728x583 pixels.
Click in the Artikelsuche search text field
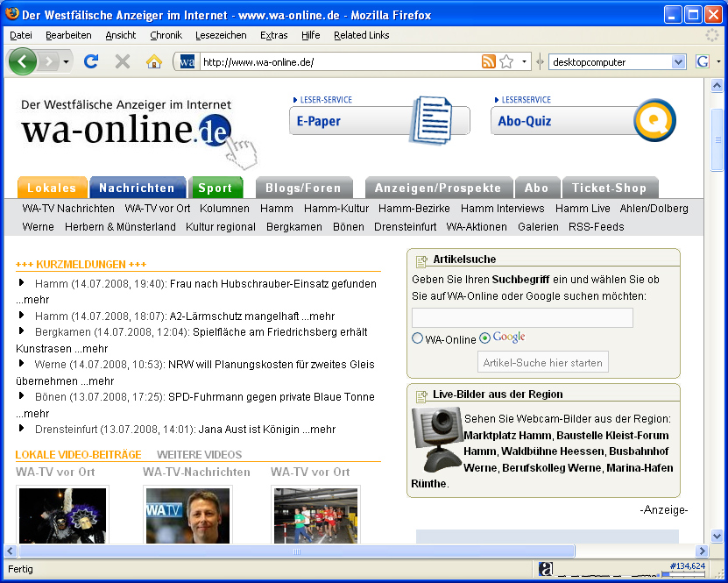[522, 317]
